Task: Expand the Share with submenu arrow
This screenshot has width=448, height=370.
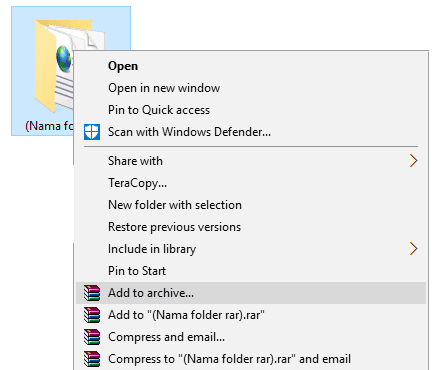Action: tap(414, 161)
